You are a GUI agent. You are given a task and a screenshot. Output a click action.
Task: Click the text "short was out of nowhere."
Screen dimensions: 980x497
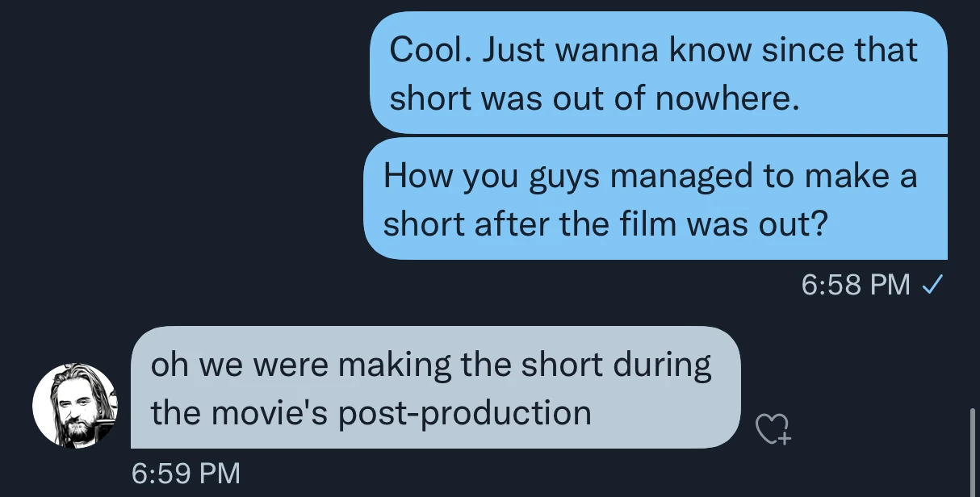593,98
